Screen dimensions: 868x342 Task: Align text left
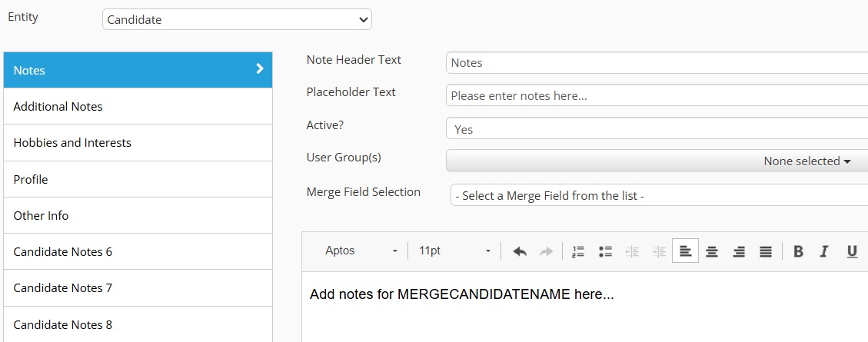point(685,251)
